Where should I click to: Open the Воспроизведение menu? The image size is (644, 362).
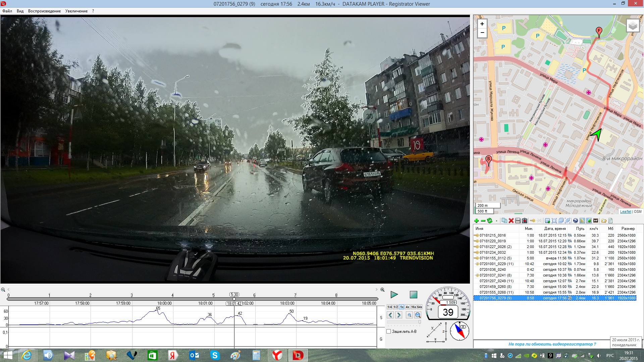(44, 11)
